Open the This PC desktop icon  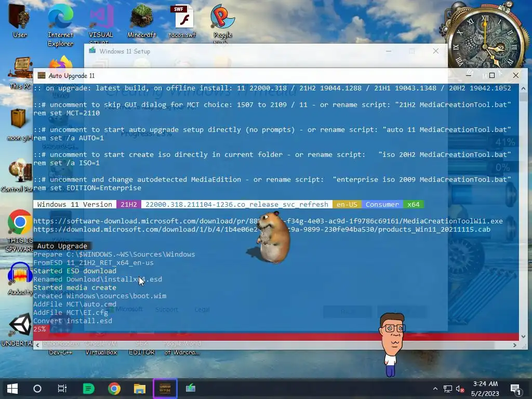pyautogui.click(x=20, y=73)
